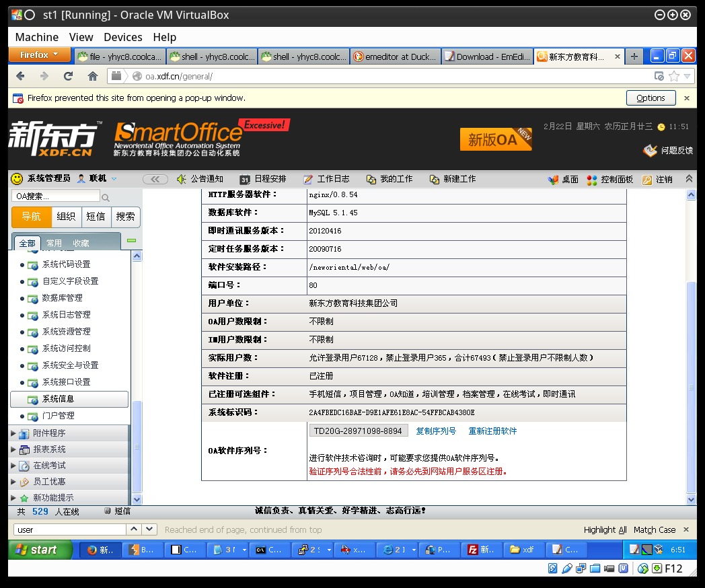Image resolution: width=705 pixels, height=588 pixels.
Task: Open 数据库管理 in the navigation tree
Action: (x=62, y=298)
